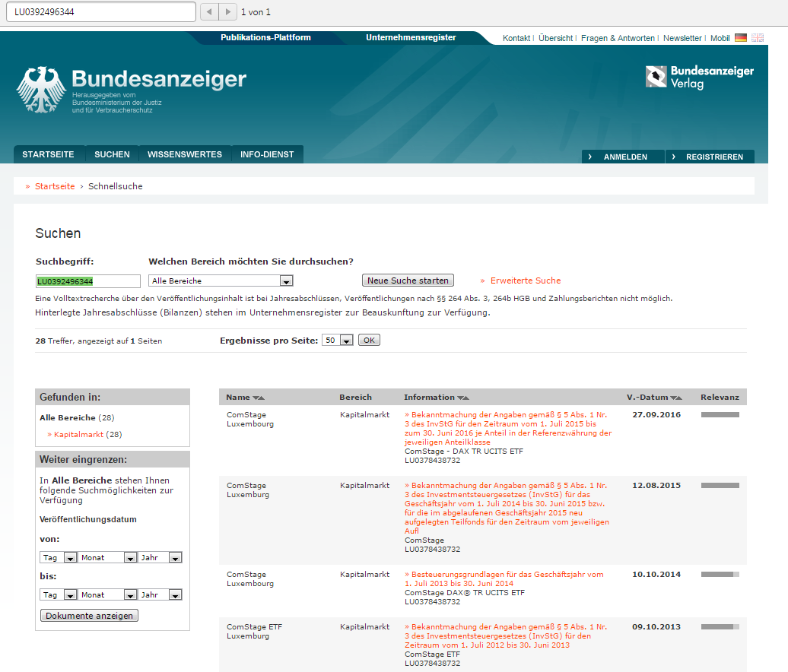
Task: Open the 'von' Tag dropdown
Action: (58, 557)
